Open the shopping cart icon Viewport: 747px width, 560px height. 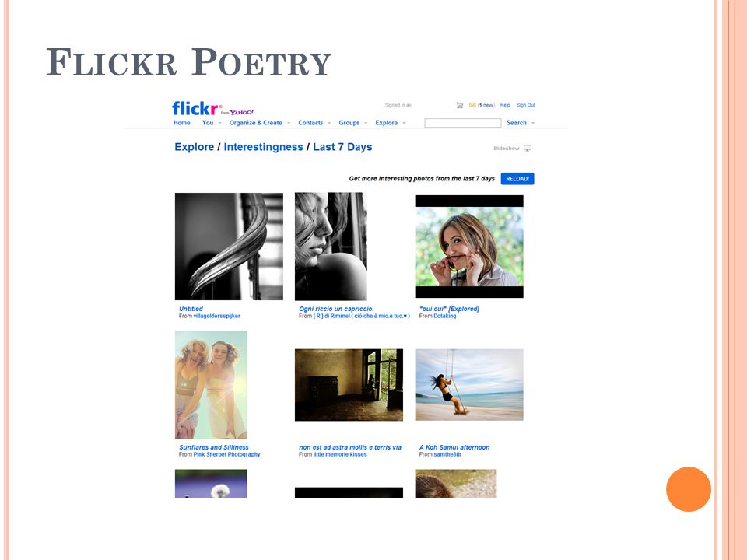pos(460,105)
